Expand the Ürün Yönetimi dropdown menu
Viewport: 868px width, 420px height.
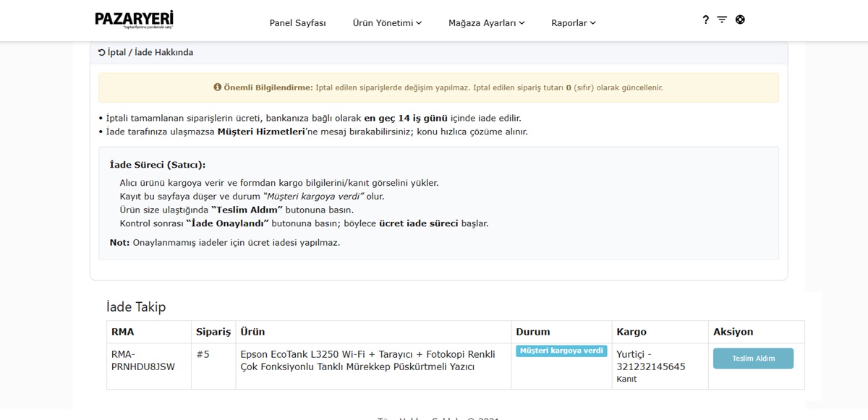coord(387,23)
